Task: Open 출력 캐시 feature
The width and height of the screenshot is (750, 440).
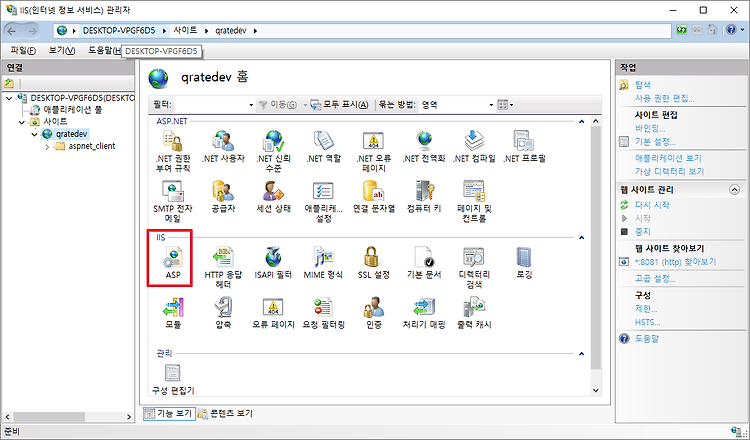Action: coord(474,313)
